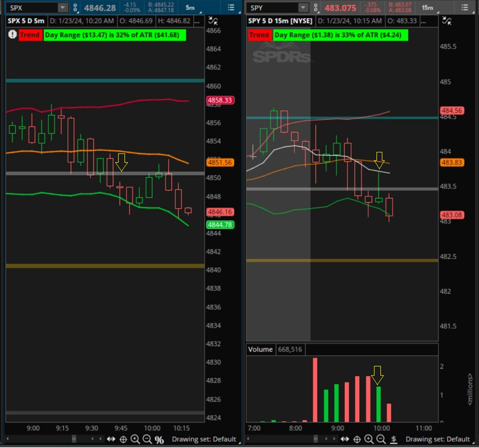Zoom in using the SPX chart magnifier plus
This screenshot has width=479, height=448.
coord(135,439)
